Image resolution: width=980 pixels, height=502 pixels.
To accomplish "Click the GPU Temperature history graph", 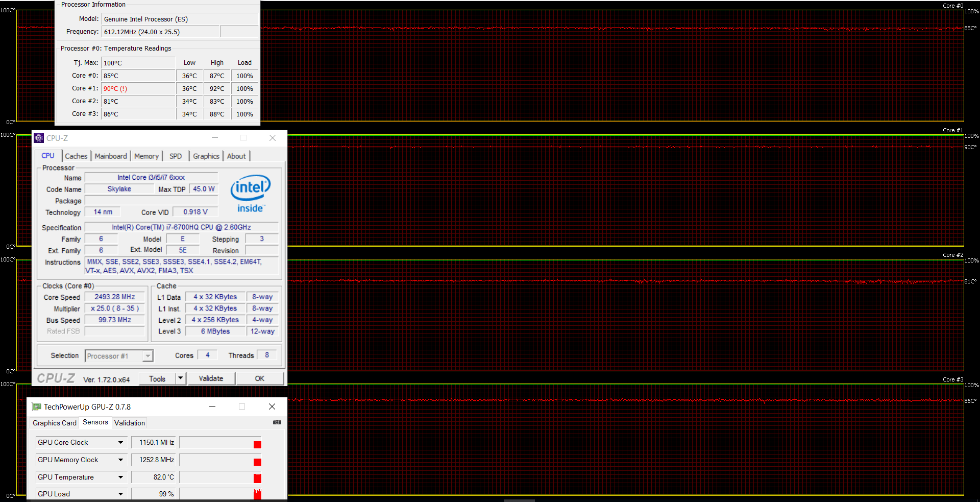I will coord(220,477).
